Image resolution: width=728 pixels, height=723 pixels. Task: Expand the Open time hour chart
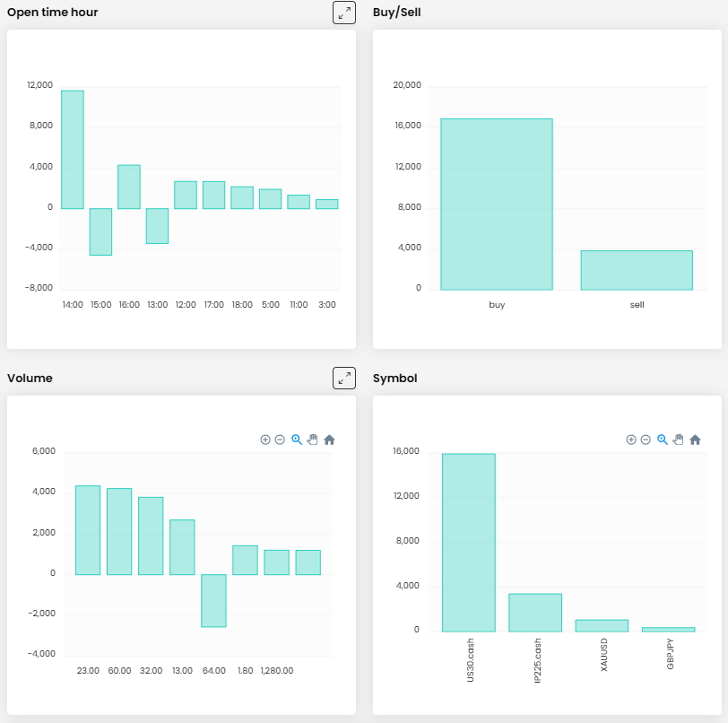[x=344, y=13]
